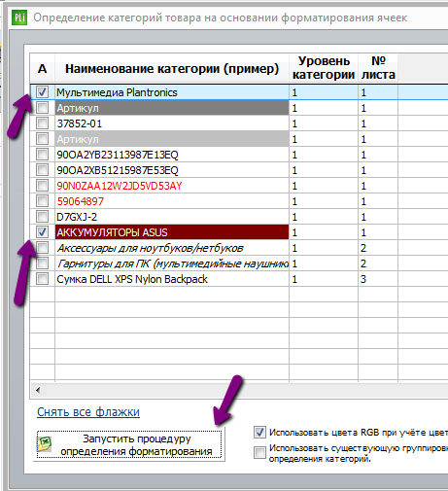Screen dimensions: 448x491
Task: Click the № листа column header
Action: pyautogui.click(x=378, y=68)
